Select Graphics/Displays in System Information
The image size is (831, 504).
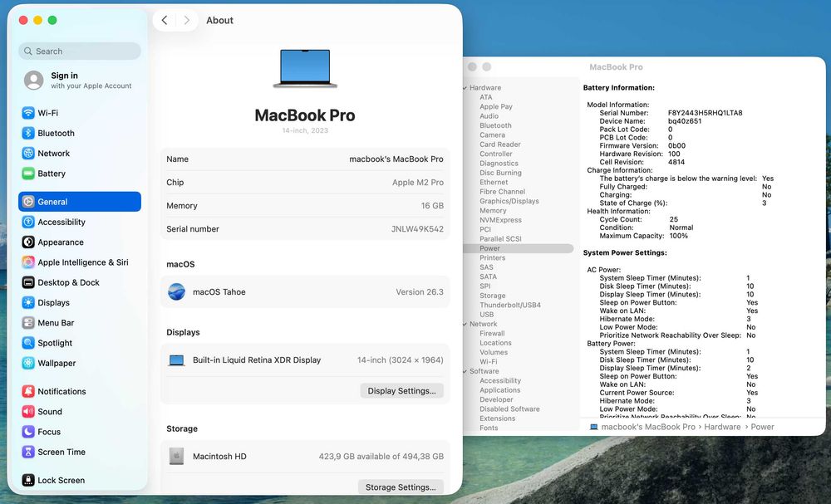pyautogui.click(x=509, y=201)
